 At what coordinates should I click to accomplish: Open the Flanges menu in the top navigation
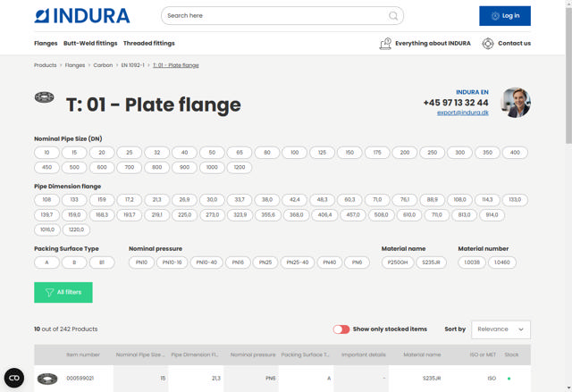pyautogui.click(x=46, y=44)
